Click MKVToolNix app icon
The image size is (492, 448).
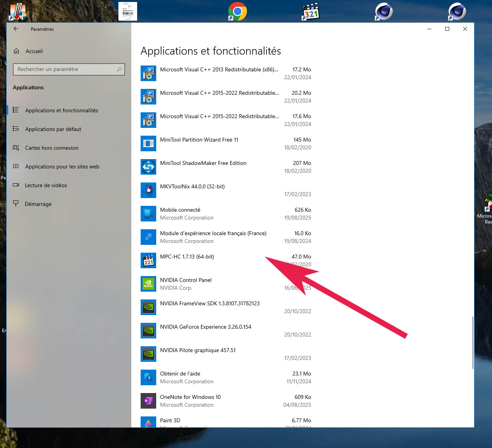tap(148, 190)
